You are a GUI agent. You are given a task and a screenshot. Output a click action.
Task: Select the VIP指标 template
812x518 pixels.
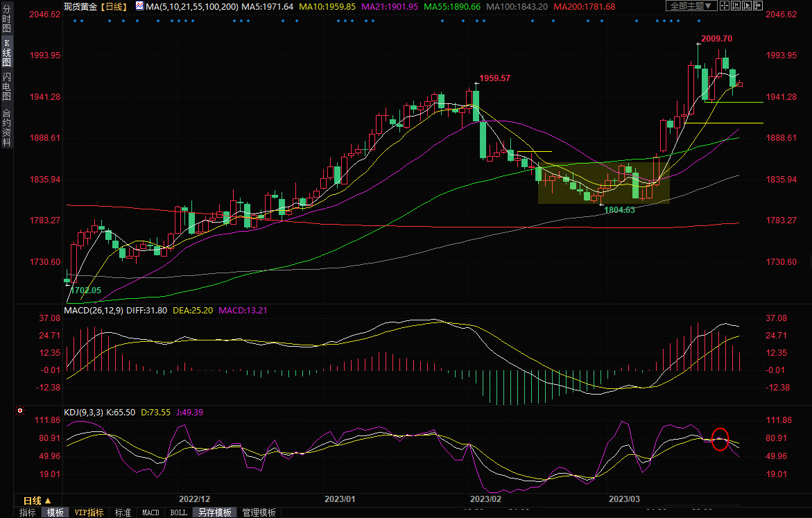tap(89, 512)
